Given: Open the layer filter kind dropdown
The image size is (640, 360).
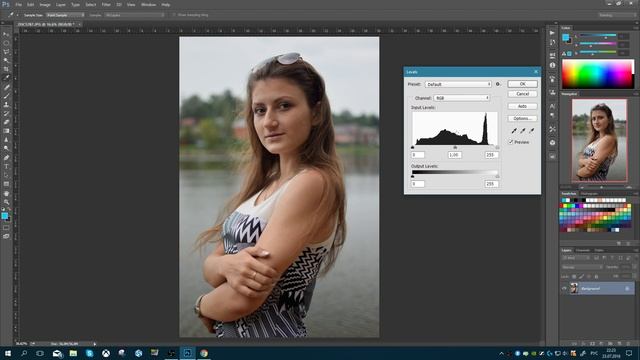Looking at the screenshot, I should click(x=575, y=258).
